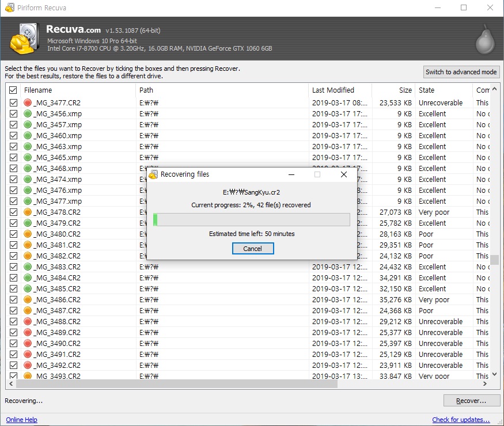Screen dimensions: 504x426
Task: Uncheck the _MG_3482.CR2 checkbox
Action: click(x=13, y=256)
